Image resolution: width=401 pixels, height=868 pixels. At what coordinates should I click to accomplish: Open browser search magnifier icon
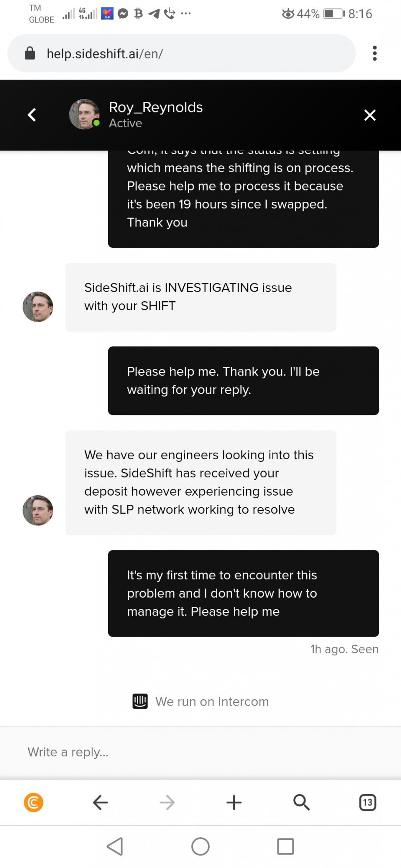(301, 802)
